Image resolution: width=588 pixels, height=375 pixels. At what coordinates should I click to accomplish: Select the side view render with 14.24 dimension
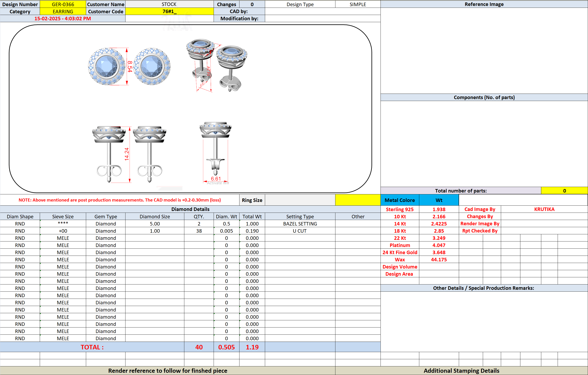click(129, 154)
